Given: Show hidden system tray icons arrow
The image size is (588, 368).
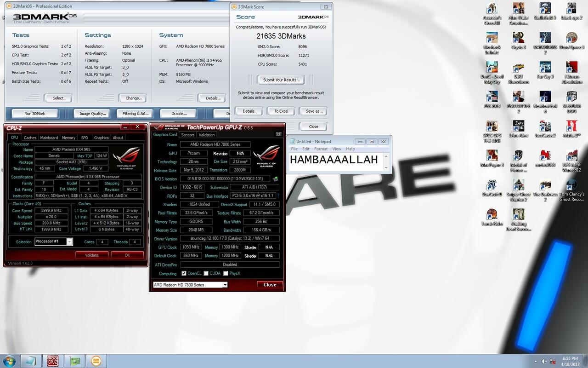Looking at the screenshot, I should pyautogui.click(x=536, y=361).
